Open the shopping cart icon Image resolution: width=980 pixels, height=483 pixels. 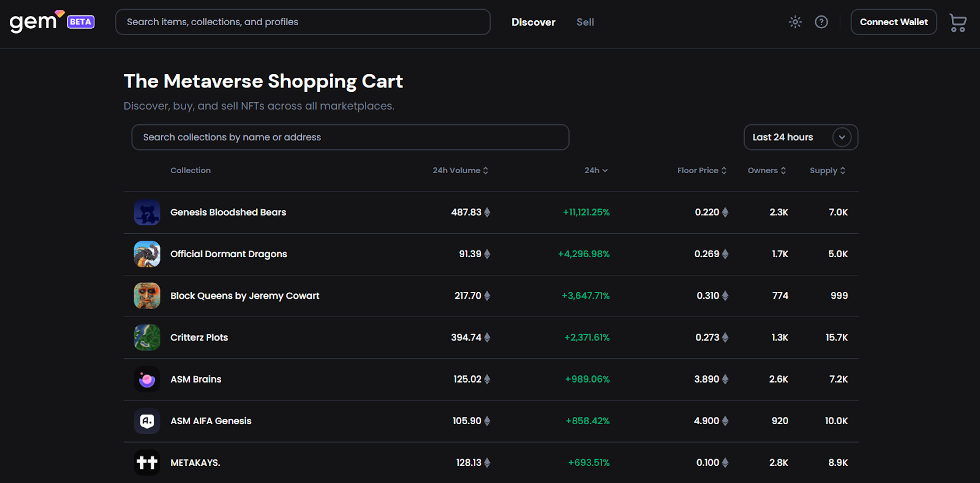[958, 23]
